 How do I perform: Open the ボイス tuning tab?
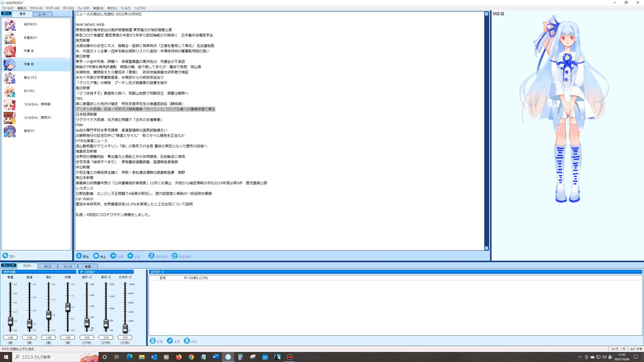[48, 266]
